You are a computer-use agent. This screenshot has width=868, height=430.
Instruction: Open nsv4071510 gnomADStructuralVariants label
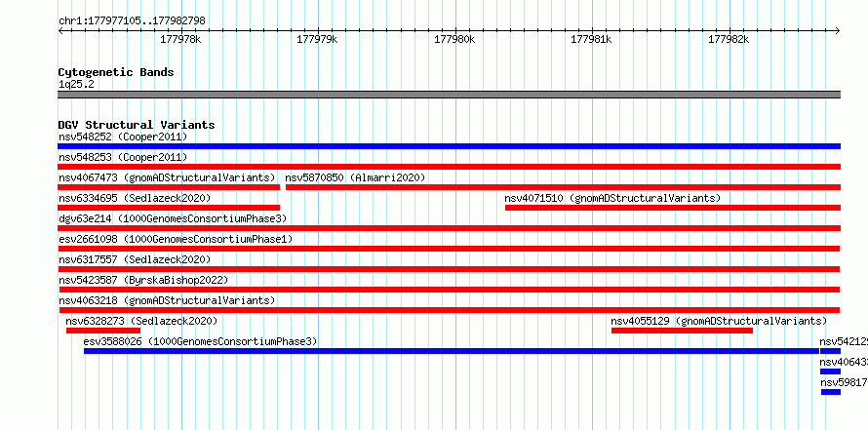612,198
